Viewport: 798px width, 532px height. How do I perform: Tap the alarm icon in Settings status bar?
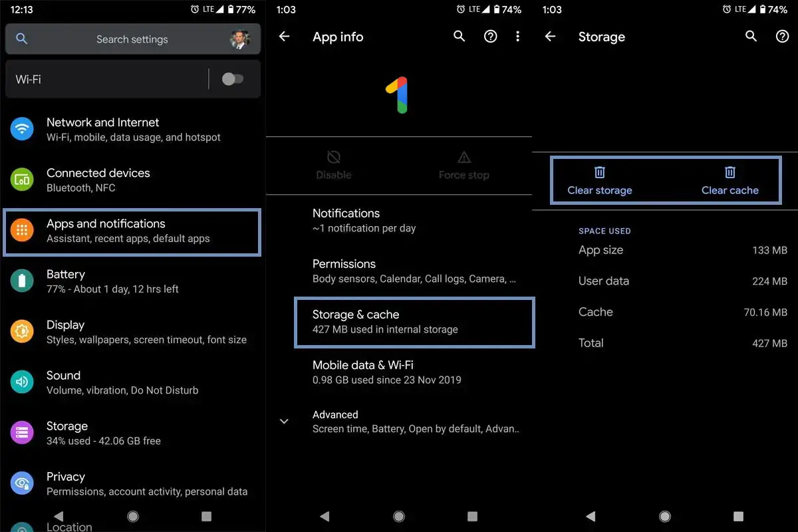pos(194,9)
